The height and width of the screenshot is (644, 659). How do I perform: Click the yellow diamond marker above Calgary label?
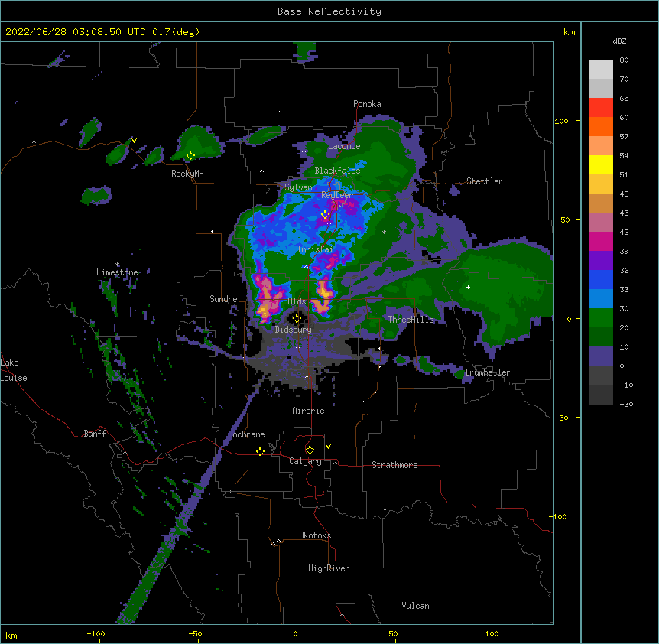tap(310, 450)
